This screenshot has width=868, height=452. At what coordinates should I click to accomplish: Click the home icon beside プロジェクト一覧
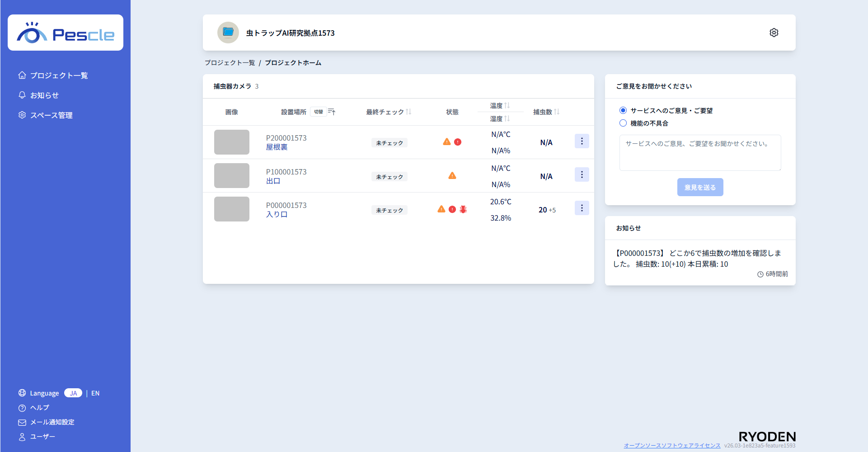tap(22, 75)
